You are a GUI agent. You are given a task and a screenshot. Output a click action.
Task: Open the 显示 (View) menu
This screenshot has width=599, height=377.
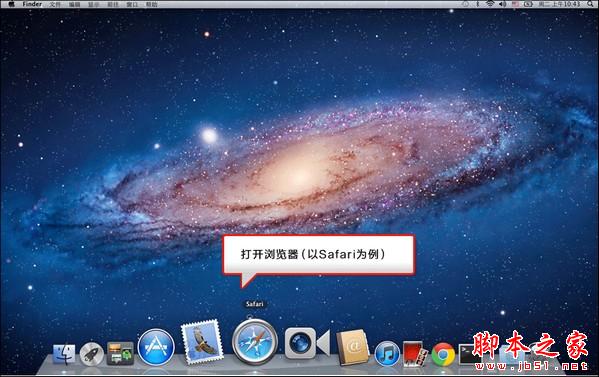[x=94, y=5]
